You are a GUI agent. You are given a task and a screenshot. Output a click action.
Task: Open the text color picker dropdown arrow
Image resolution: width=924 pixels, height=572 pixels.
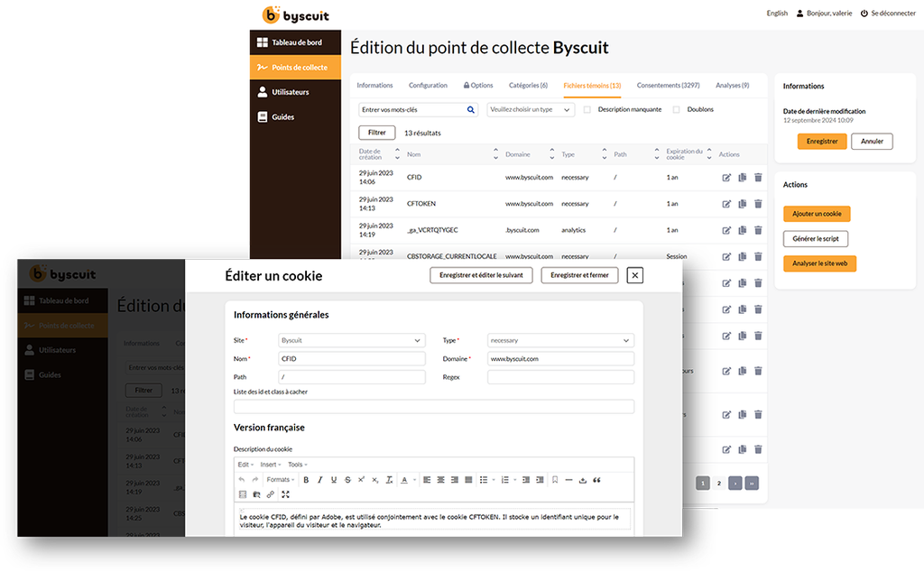414,480
